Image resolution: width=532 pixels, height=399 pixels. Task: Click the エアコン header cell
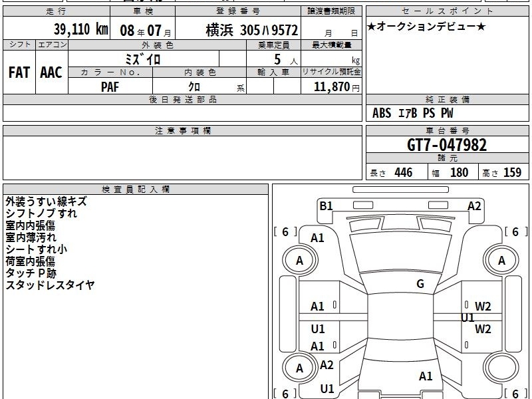(x=52, y=45)
